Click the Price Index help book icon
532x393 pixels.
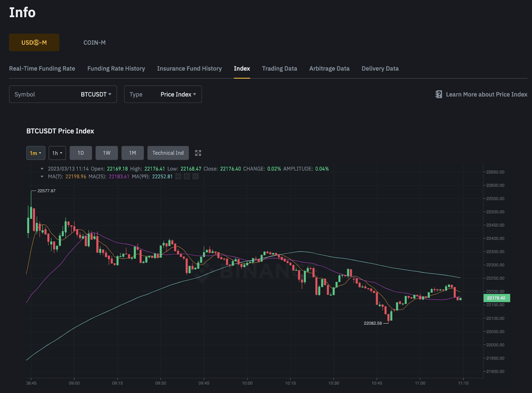coord(439,94)
